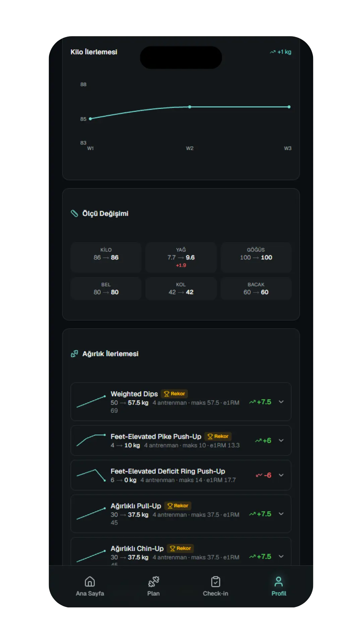Select the YAĞ measurement card
Screen dimensions: 362x644
(181, 257)
